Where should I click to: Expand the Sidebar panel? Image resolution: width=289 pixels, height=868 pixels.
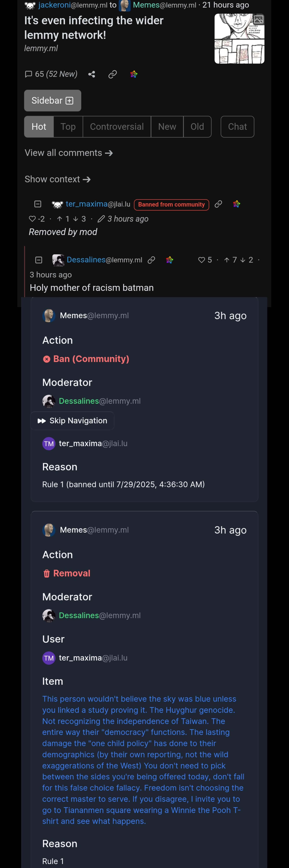(x=52, y=100)
